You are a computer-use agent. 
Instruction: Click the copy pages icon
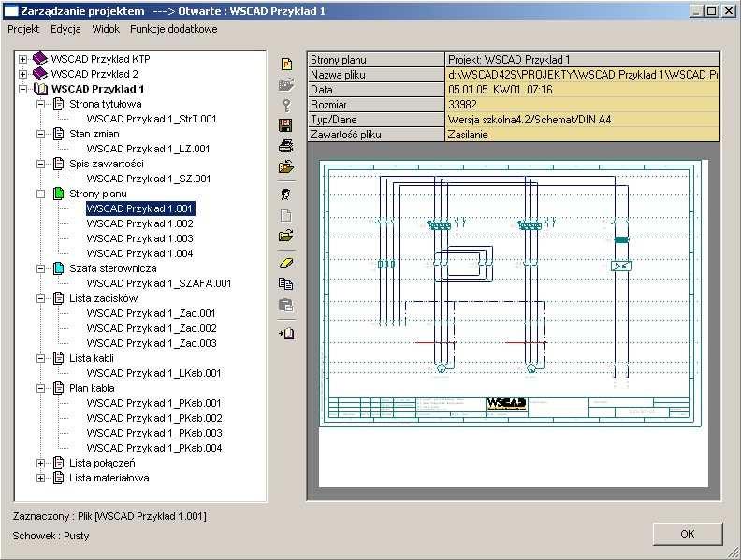pyautogui.click(x=286, y=284)
